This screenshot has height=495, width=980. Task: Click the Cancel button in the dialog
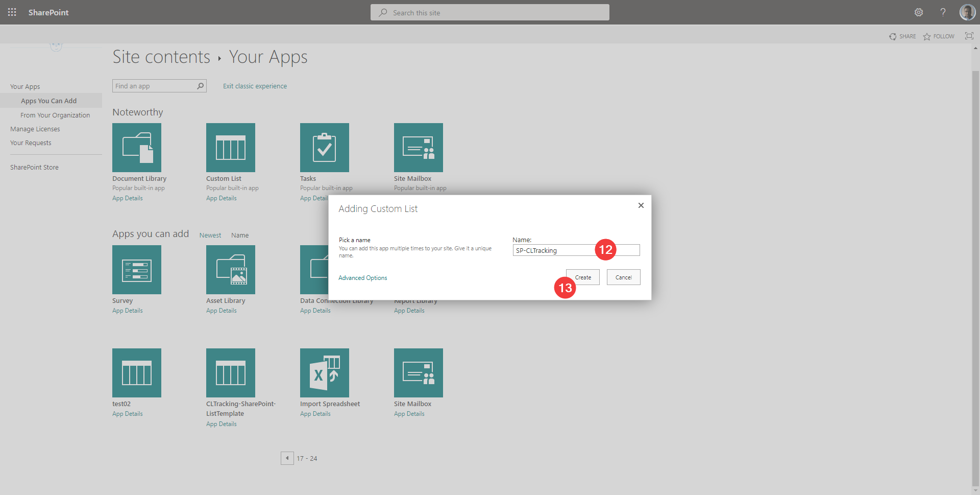tap(623, 277)
